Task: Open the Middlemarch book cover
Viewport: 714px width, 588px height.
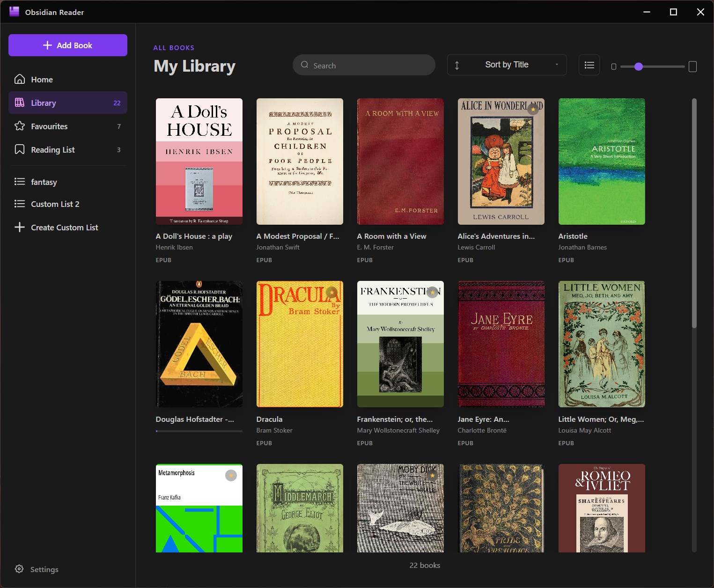Action: tap(300, 508)
